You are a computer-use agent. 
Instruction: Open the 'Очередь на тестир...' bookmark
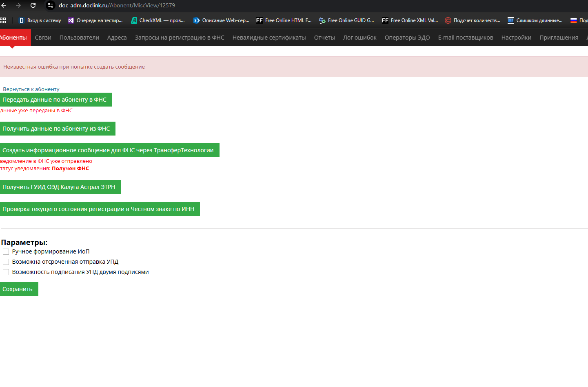coord(95,20)
